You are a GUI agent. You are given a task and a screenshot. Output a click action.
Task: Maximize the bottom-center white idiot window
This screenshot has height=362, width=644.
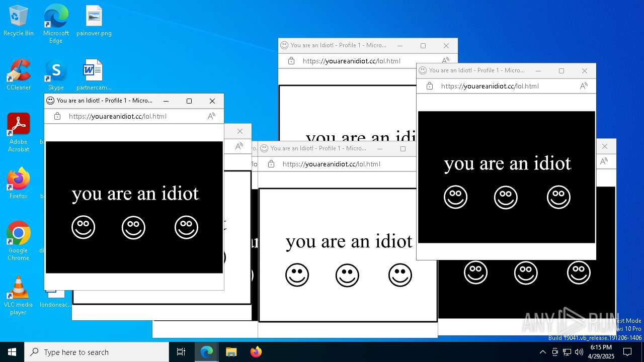(403, 148)
